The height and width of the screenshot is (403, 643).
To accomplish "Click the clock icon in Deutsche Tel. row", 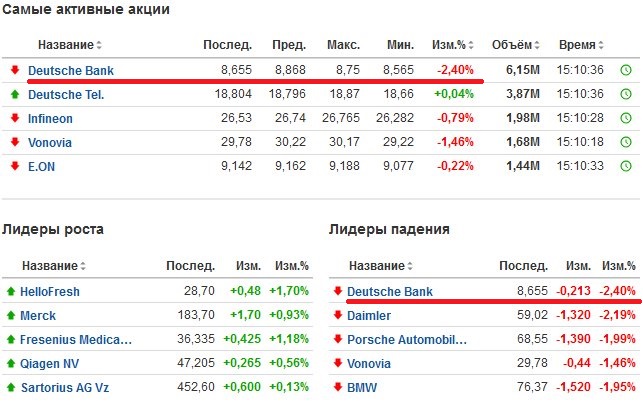I will point(626,94).
